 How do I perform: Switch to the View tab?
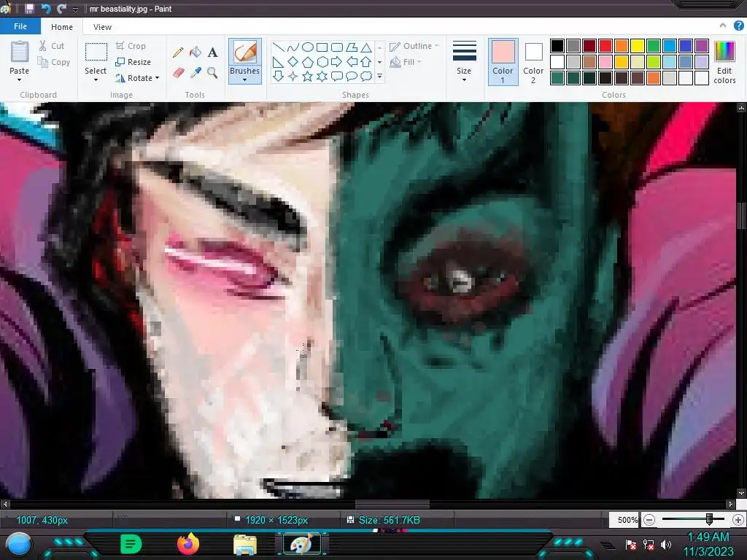(102, 27)
